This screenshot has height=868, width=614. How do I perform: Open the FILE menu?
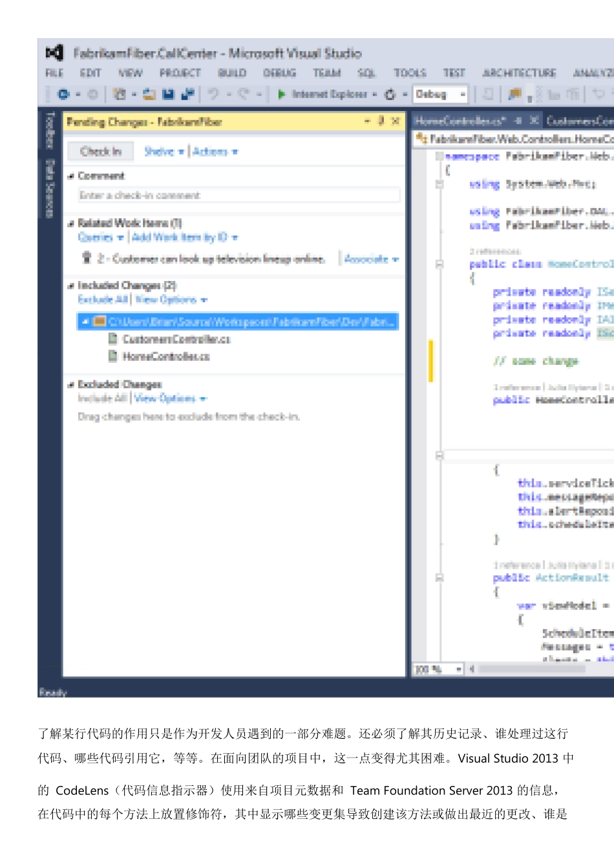pos(54,73)
